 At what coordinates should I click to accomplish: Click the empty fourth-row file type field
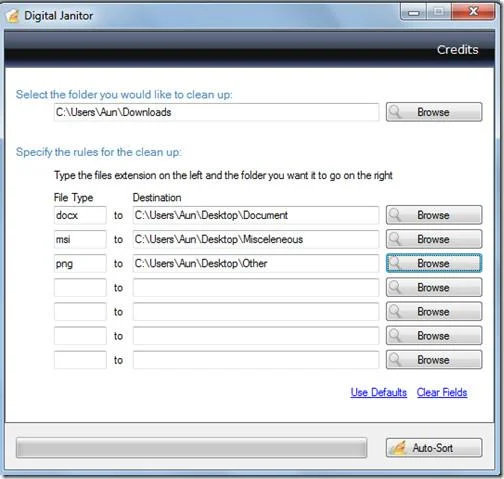80,287
